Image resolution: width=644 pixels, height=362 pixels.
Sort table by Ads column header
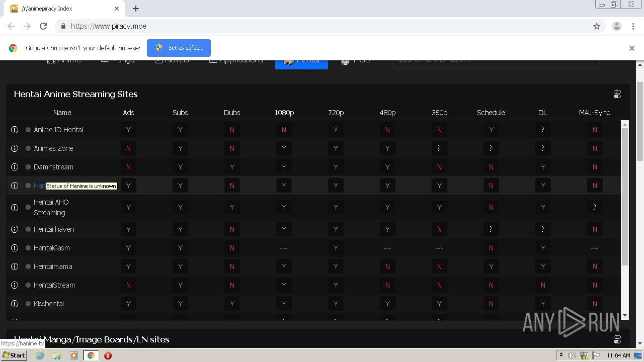coord(128,113)
